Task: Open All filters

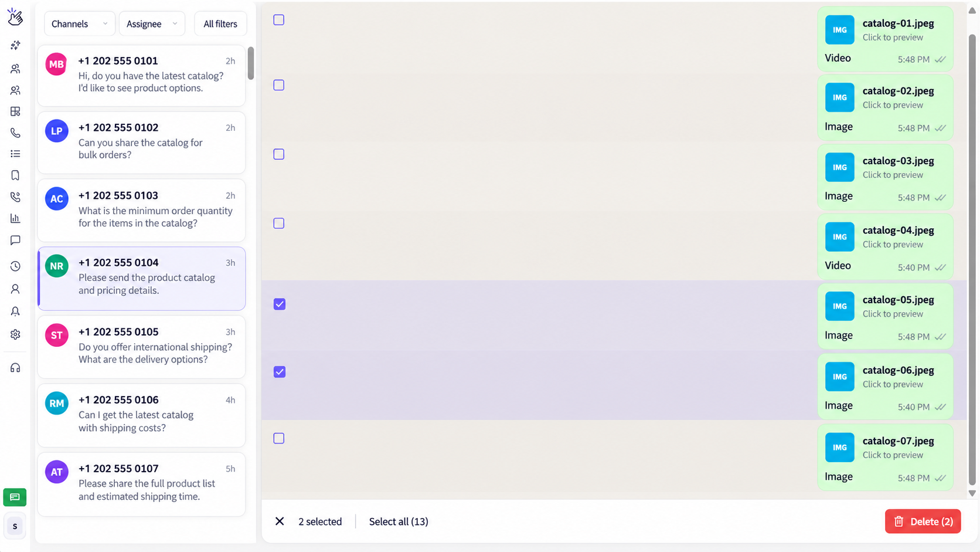Action: 220,24
